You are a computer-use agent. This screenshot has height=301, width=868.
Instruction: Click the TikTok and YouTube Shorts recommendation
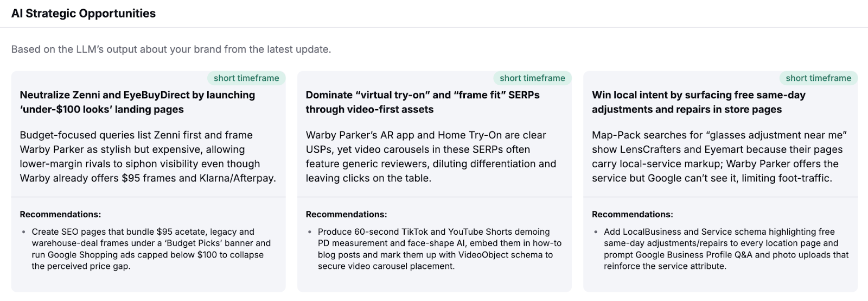click(439, 249)
